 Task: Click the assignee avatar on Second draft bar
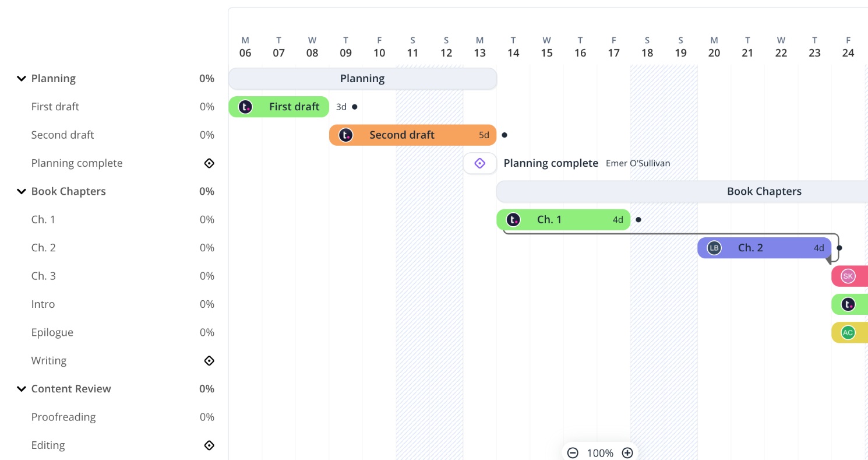[x=346, y=135]
